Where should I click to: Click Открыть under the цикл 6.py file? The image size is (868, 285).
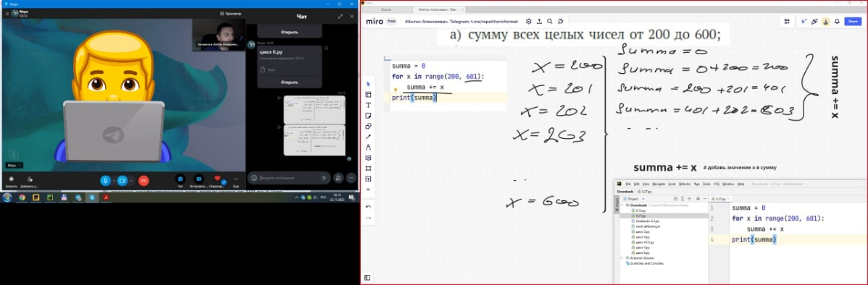289,82
